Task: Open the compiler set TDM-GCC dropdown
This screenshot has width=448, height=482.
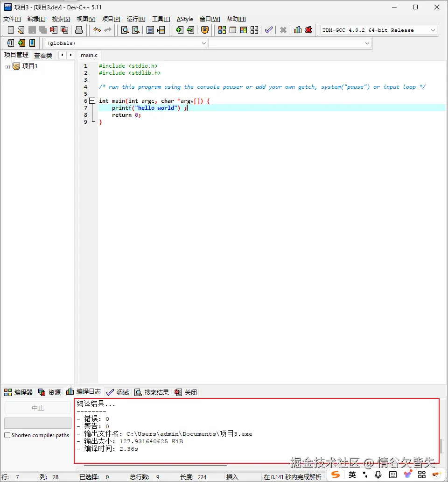Action: (x=379, y=30)
